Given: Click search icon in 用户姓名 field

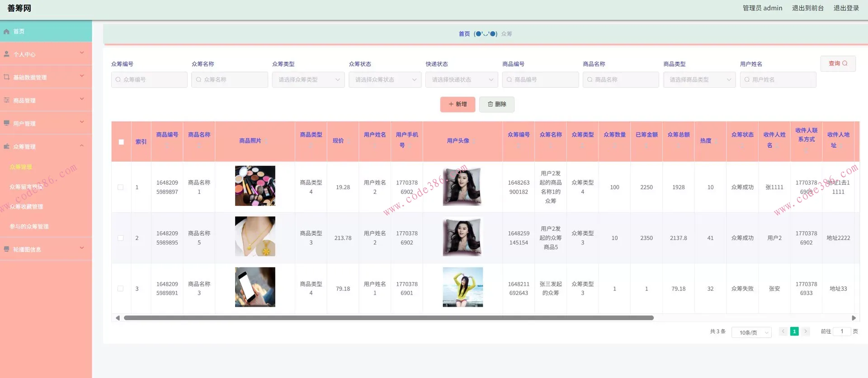Looking at the screenshot, I should coord(747,79).
